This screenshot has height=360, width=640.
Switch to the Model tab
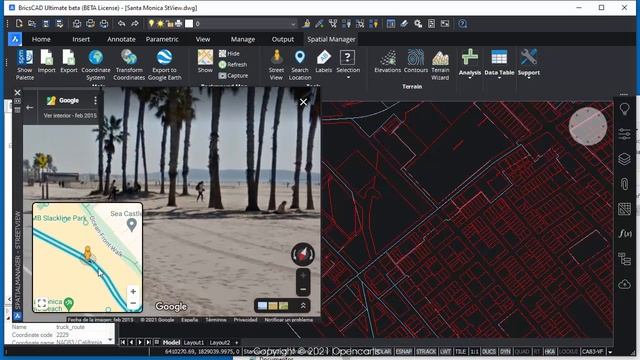tap(171, 342)
